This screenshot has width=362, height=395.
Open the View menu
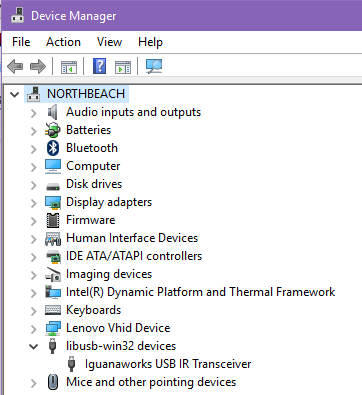coord(109,42)
